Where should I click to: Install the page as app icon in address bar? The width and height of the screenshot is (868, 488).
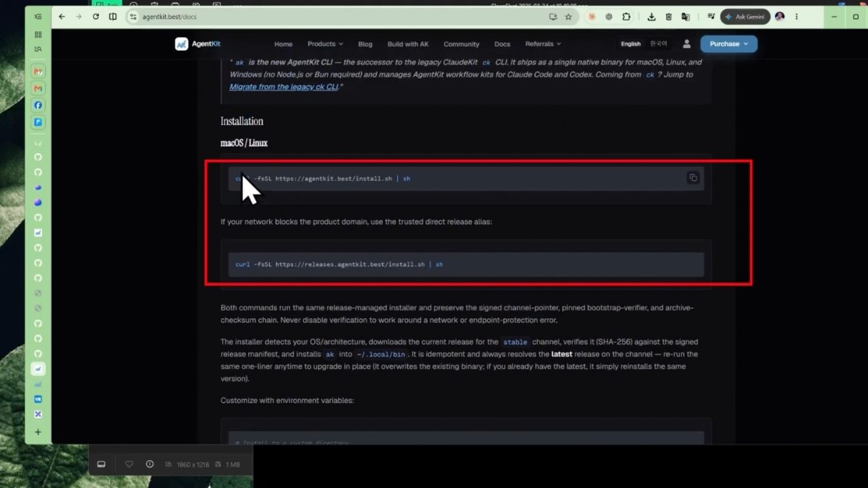click(x=553, y=17)
